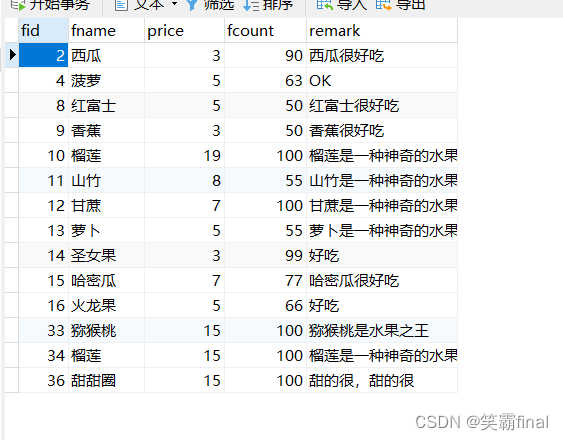The height and width of the screenshot is (440, 563).
Task: Select the fname cell 香蕉
Action: pos(106,130)
